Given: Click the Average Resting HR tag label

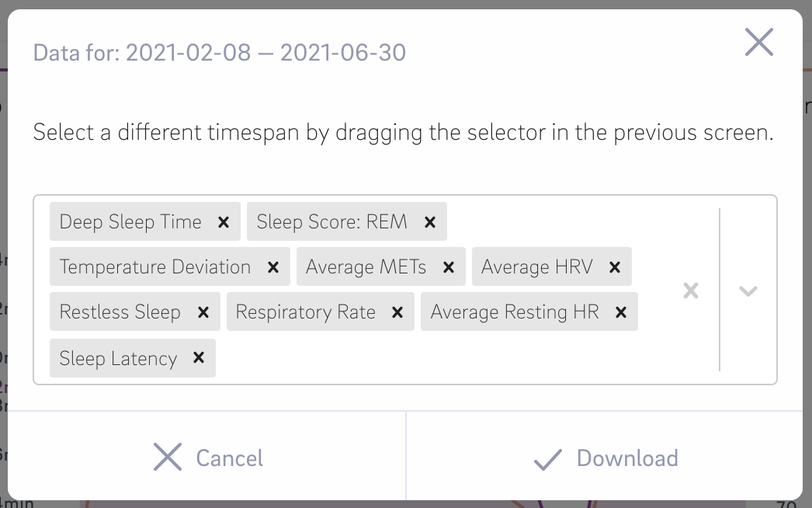Looking at the screenshot, I should [515, 312].
